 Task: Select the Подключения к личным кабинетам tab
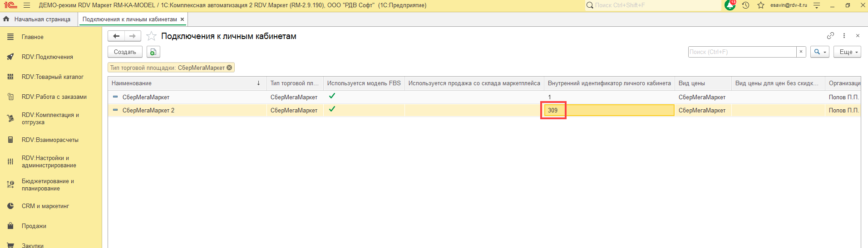(130, 19)
